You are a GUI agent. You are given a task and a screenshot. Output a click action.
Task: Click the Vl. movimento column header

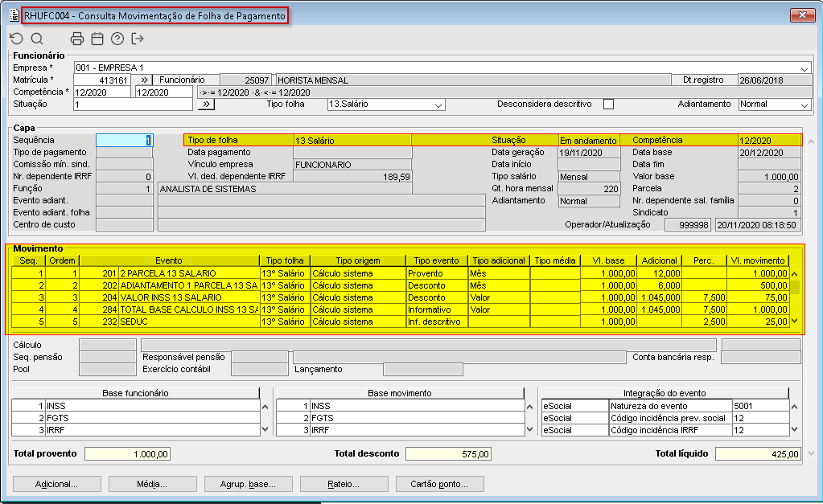tap(756, 260)
